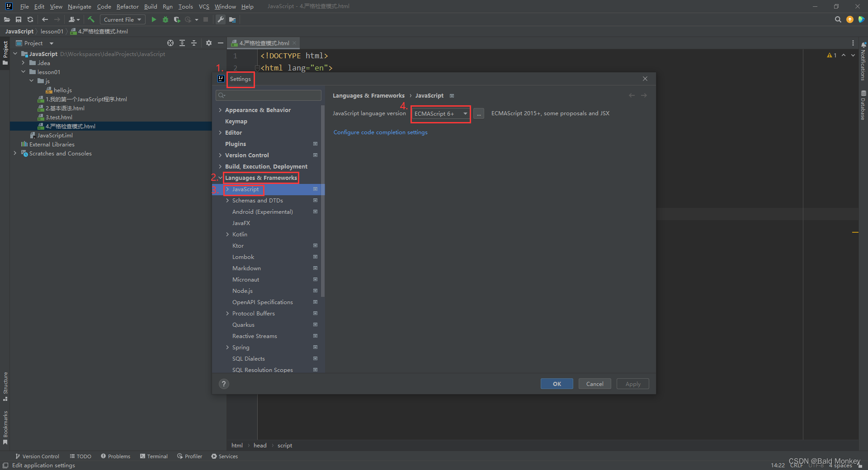Click the Apply button in Settings
The width and height of the screenshot is (868, 470).
pyautogui.click(x=632, y=384)
